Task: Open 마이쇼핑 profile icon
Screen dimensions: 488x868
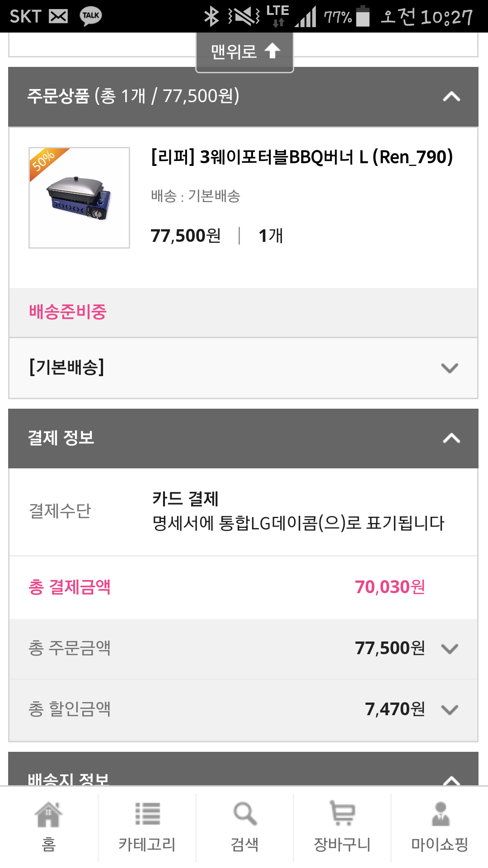Action: pos(440,814)
